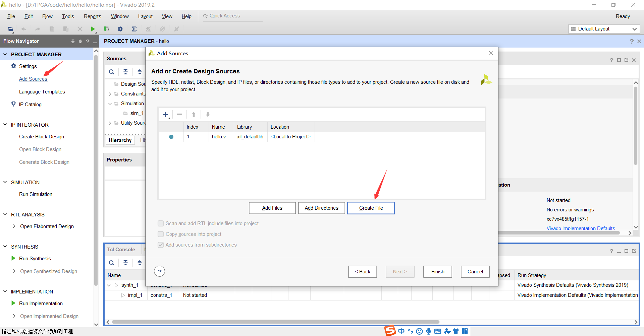Close the Add Sources dialog
This screenshot has width=644, height=336.
tap(491, 53)
